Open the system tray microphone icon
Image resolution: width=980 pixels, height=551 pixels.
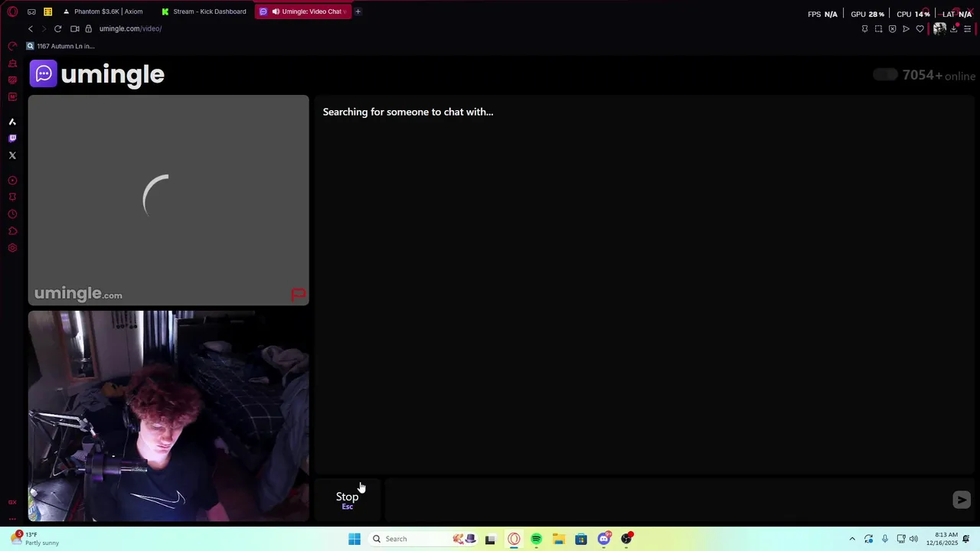[x=885, y=539]
